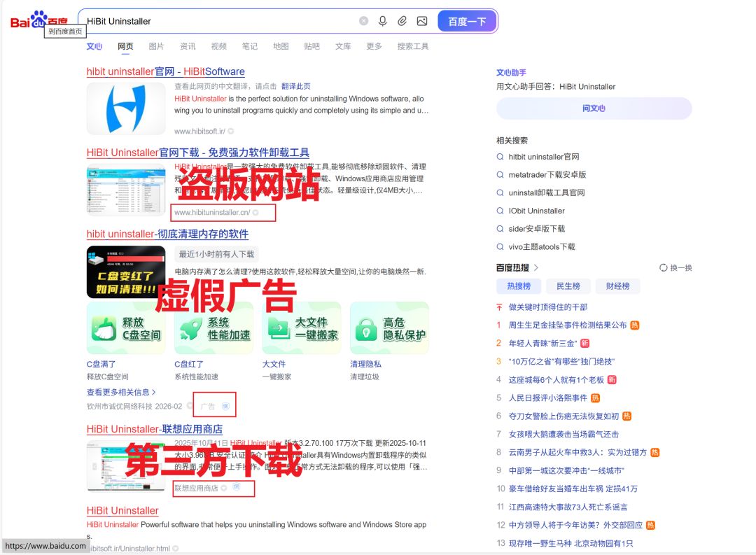
Task: Switch to the 贴吧 tab
Action: click(x=312, y=46)
